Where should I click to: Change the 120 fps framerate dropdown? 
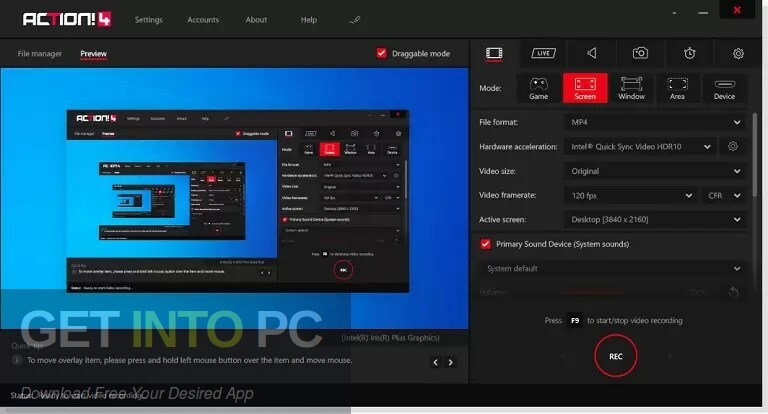click(631, 195)
